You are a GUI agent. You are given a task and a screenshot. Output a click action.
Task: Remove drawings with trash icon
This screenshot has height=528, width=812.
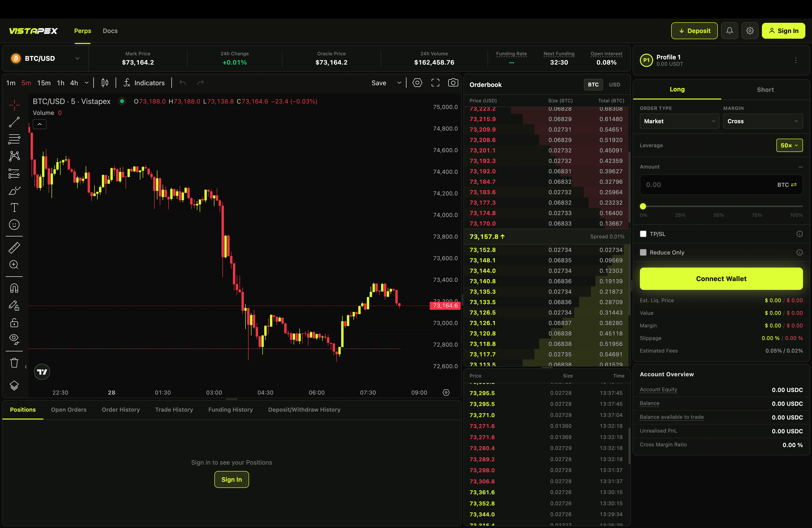click(x=14, y=363)
